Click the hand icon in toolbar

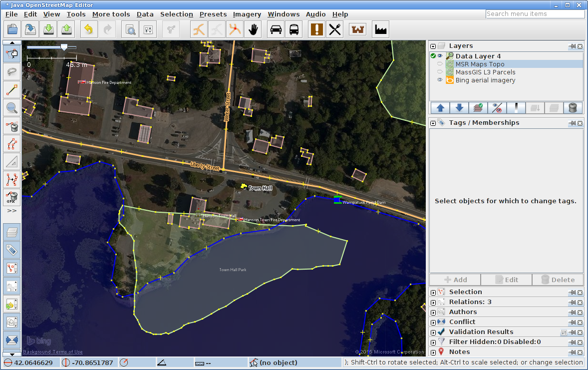tap(254, 30)
